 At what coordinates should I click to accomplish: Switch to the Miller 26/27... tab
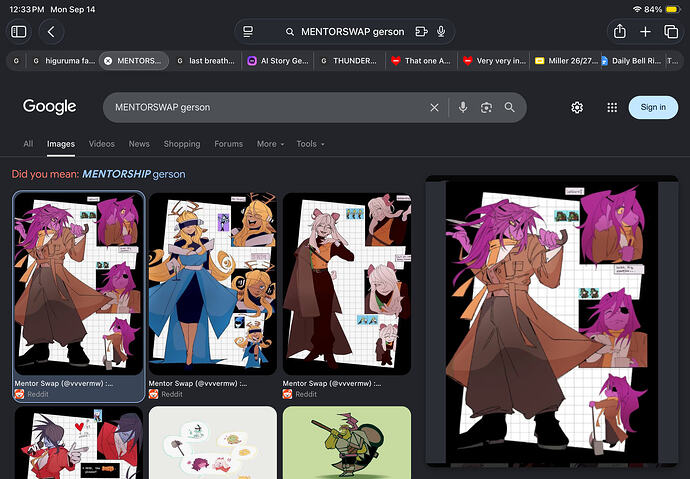565,61
